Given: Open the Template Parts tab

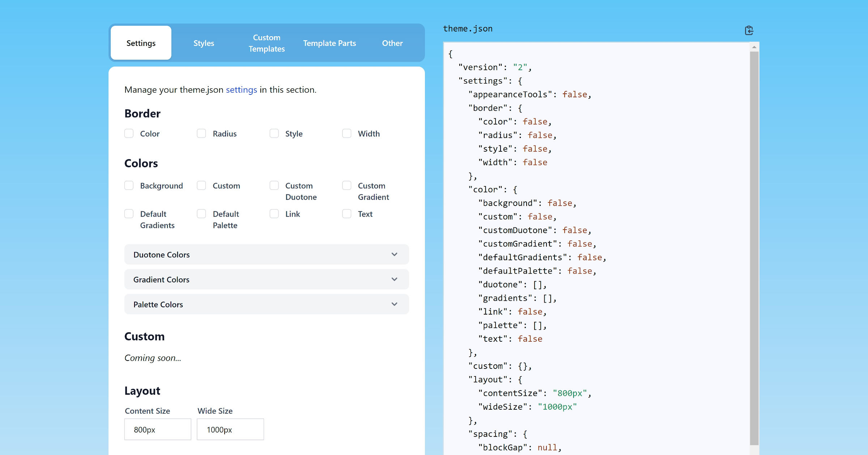Looking at the screenshot, I should tap(329, 43).
